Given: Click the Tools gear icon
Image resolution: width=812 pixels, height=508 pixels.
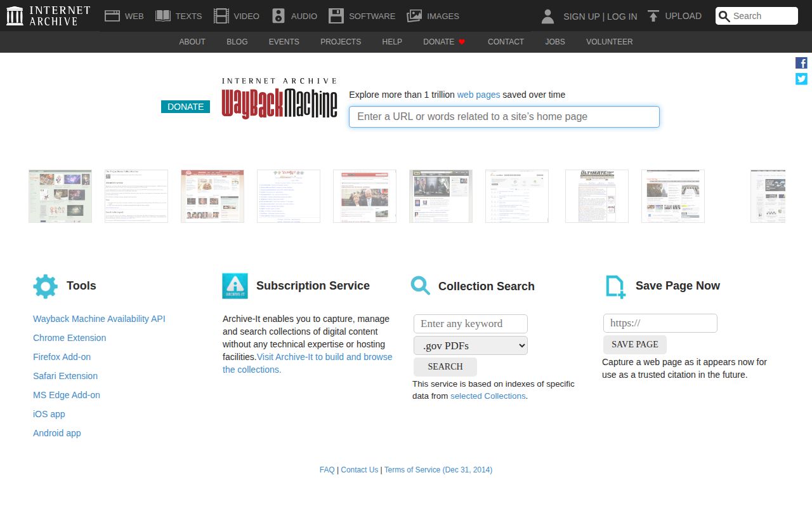Looking at the screenshot, I should coord(45,286).
